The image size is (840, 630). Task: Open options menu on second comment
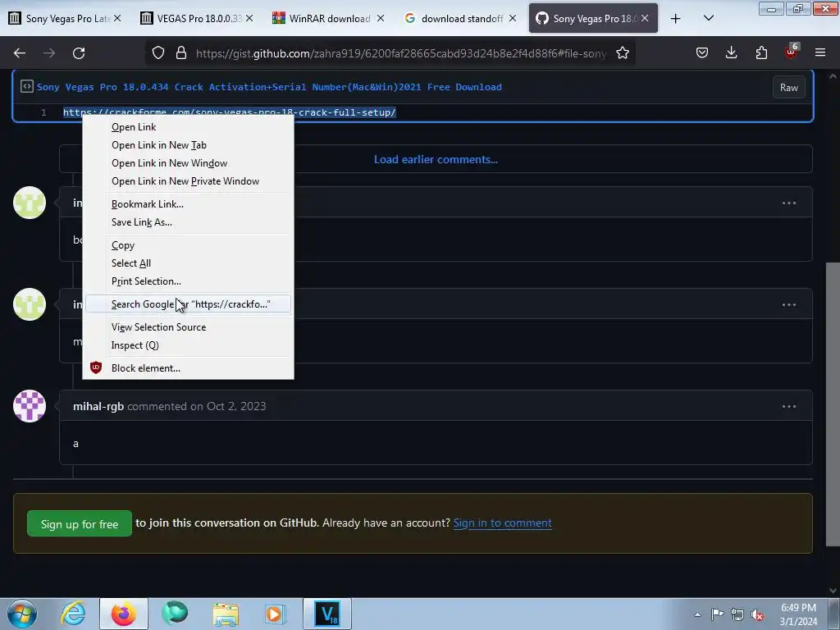pyautogui.click(x=788, y=305)
